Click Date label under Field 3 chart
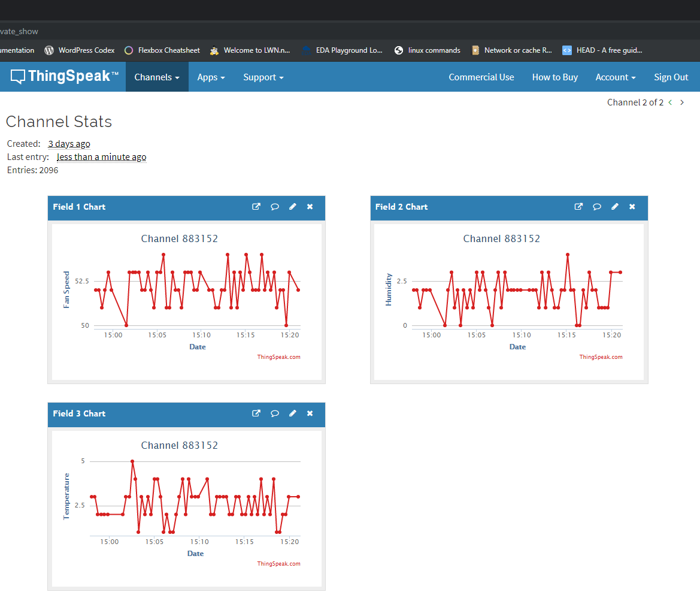Screen dimensions: 700x598 tap(195, 553)
